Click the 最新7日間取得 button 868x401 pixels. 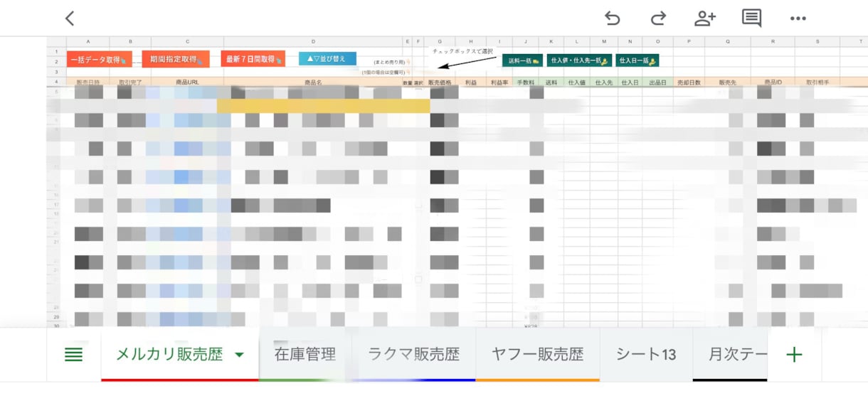pyautogui.click(x=253, y=60)
